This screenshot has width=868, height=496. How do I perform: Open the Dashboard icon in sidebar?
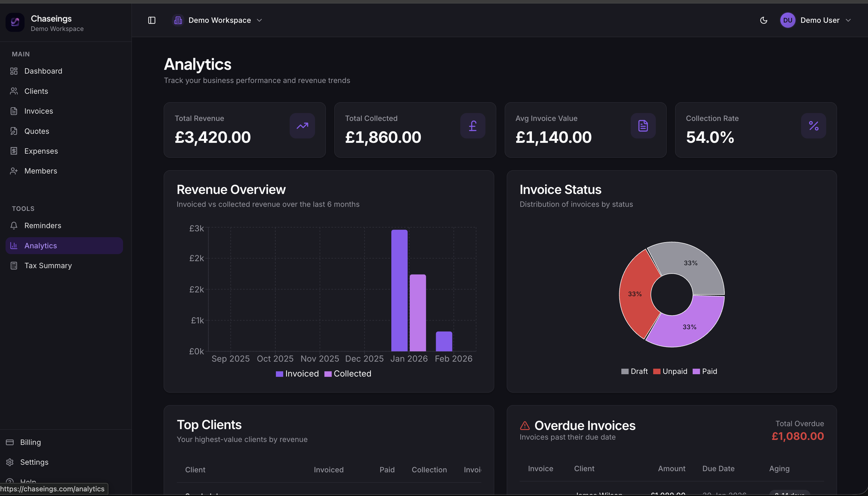coord(14,71)
